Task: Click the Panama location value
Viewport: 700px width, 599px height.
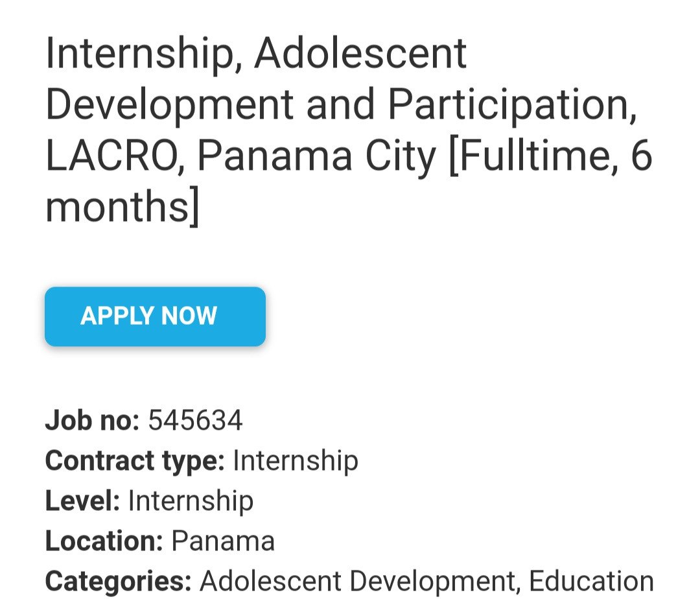Action: click(223, 541)
